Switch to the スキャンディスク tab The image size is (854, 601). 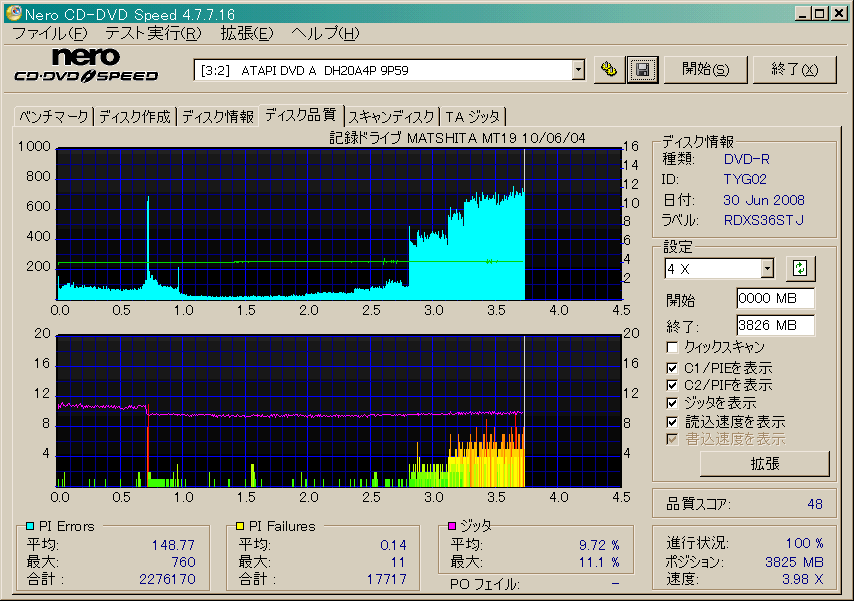pyautogui.click(x=392, y=117)
